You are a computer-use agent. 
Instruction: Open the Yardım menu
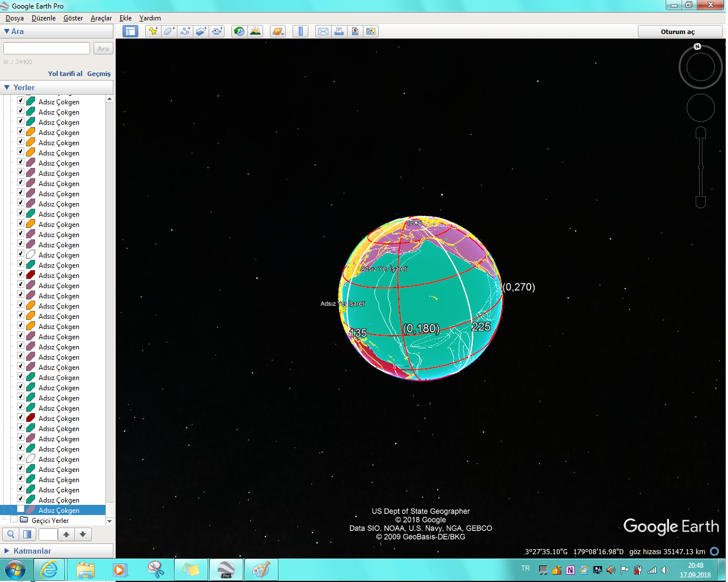150,18
